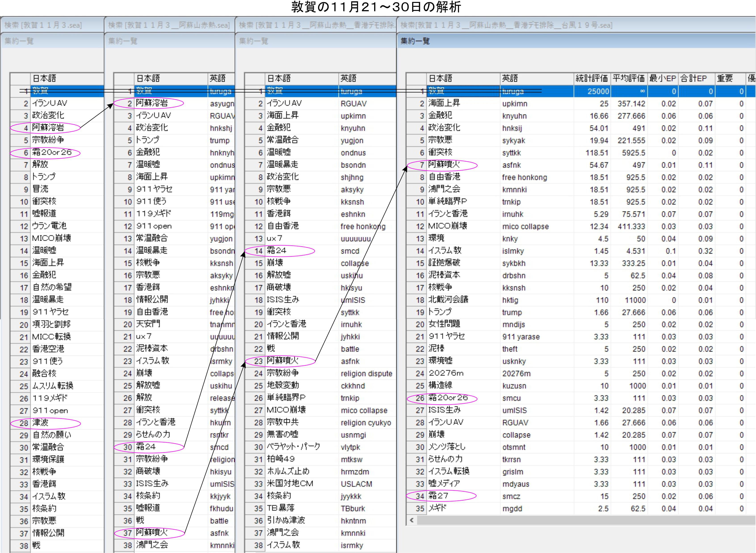Select 津波 row 28 in first table

coord(40,423)
